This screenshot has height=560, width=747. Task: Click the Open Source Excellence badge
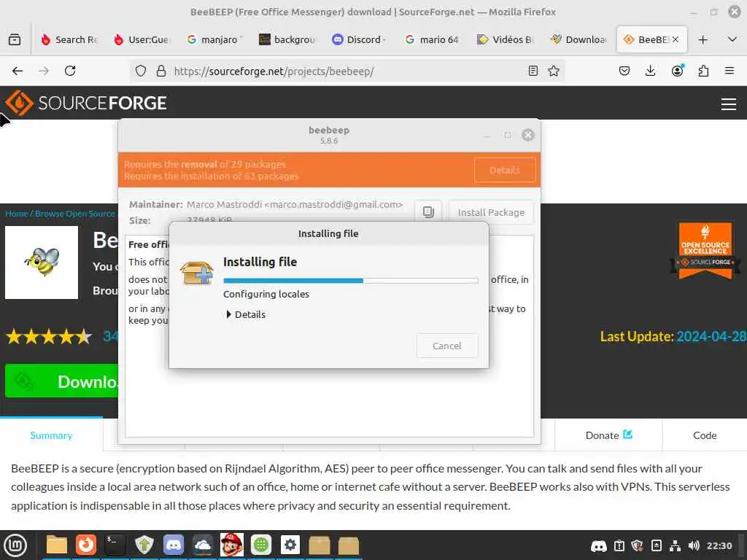pos(705,250)
